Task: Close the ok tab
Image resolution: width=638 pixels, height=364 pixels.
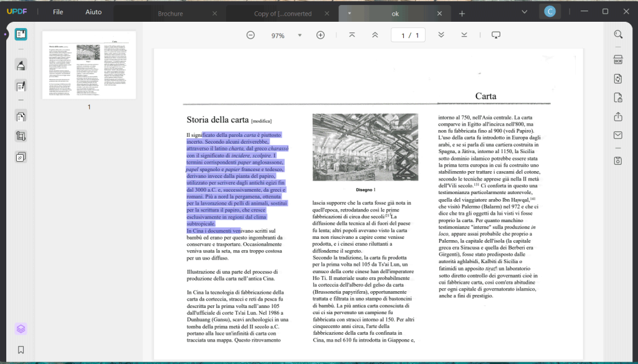Action: 439,14
